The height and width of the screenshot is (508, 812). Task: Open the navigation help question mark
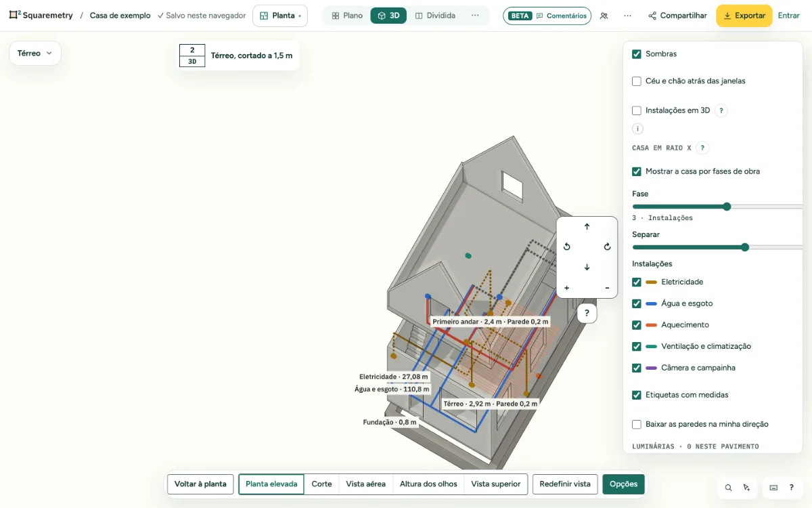tap(587, 314)
